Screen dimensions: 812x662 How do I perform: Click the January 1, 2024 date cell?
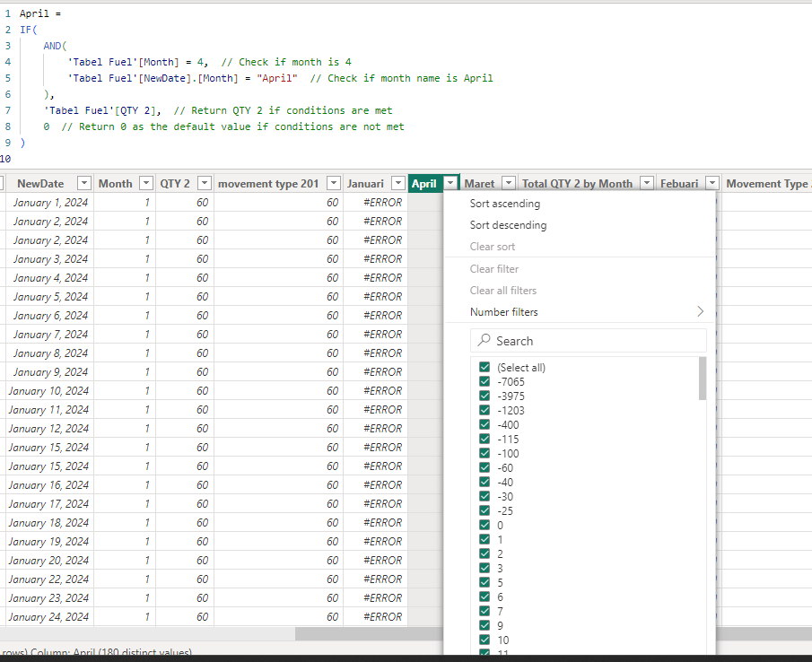click(50, 203)
